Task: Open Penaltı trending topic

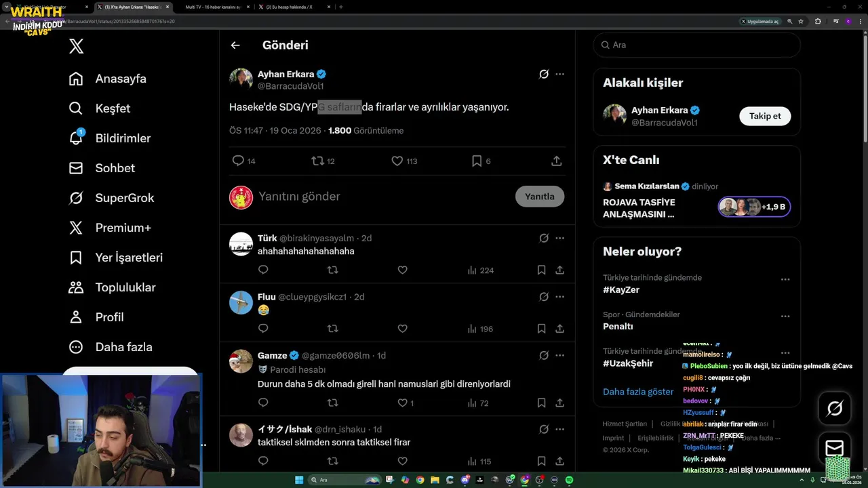Action: pos(618,326)
